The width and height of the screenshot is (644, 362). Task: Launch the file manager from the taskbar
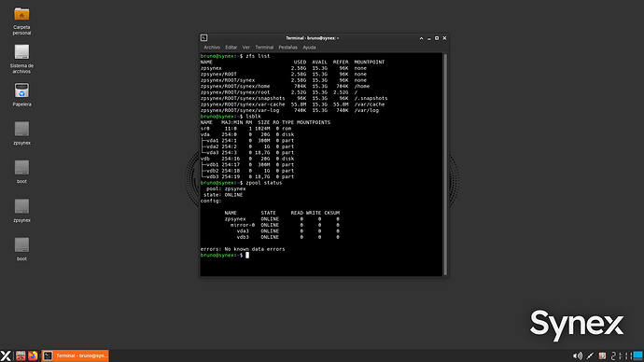tap(21, 355)
